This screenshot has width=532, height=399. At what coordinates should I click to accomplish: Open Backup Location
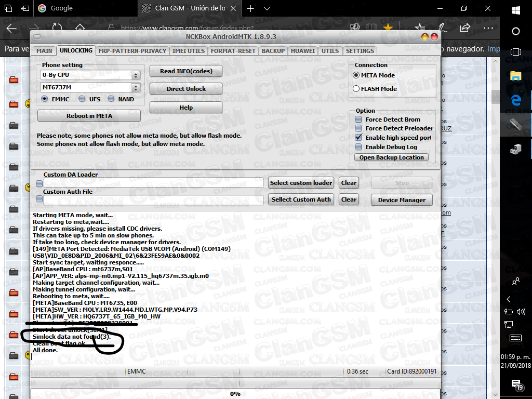392,157
